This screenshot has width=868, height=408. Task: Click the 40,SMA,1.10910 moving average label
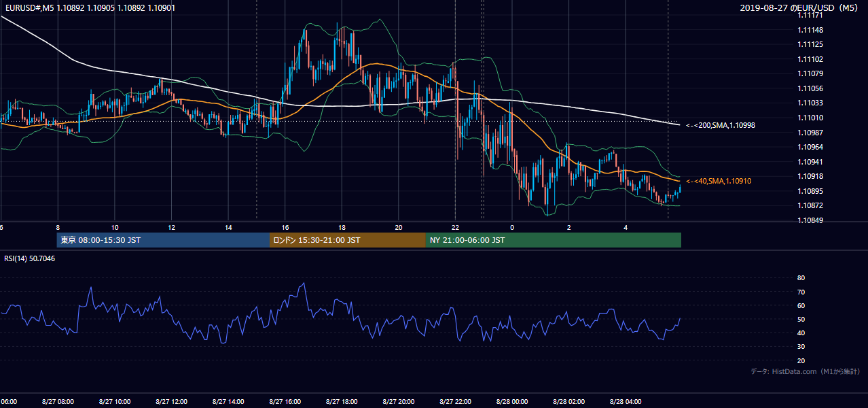coord(719,181)
